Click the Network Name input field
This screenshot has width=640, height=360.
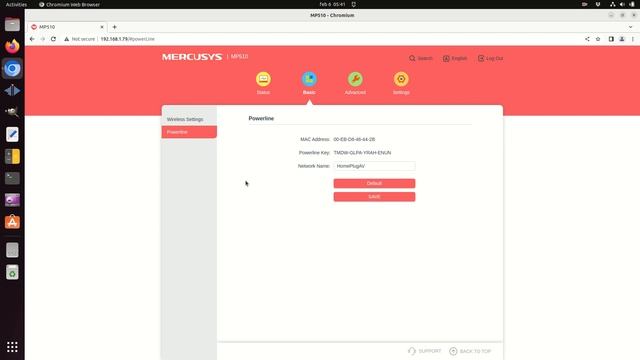[x=374, y=166]
